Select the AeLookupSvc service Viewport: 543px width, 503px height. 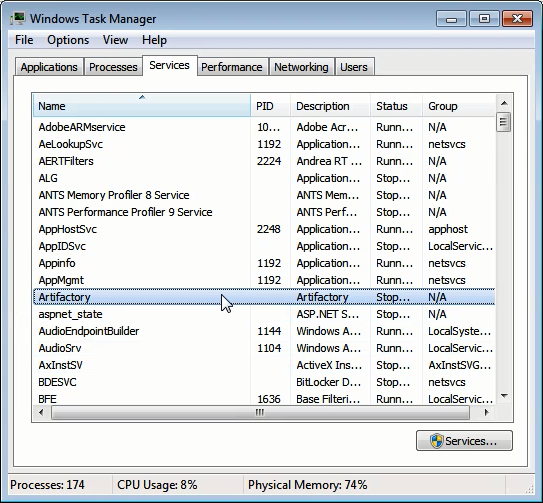[264, 144]
